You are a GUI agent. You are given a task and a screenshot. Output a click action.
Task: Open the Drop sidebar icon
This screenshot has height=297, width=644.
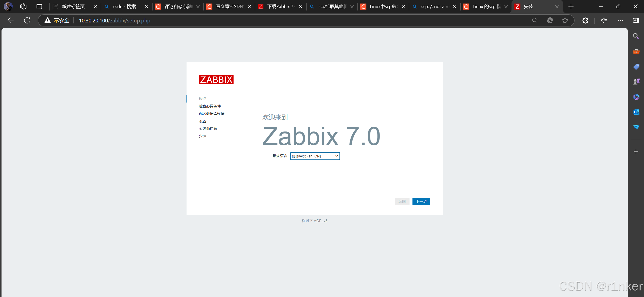[636, 127]
